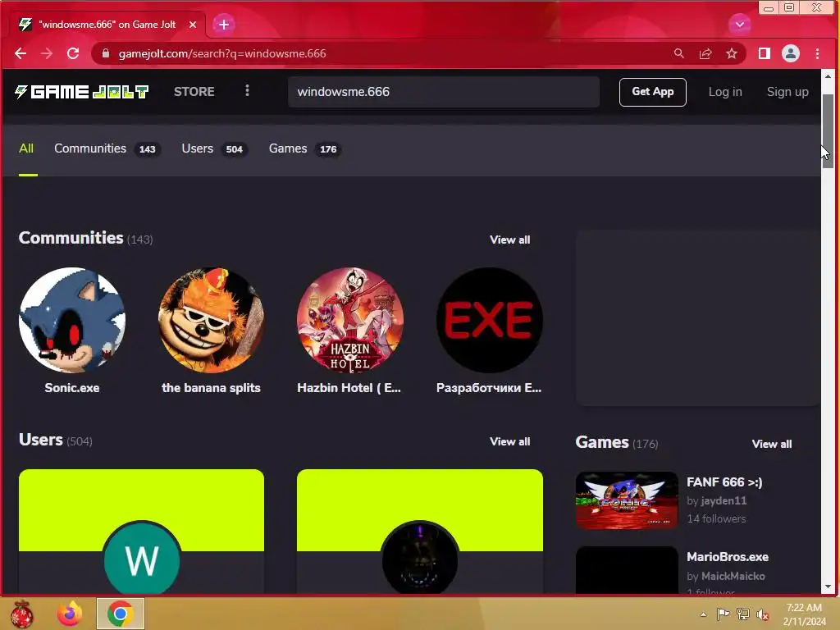Open MarioBros.exe game thumbnail
The image size is (840, 630).
pos(627,570)
